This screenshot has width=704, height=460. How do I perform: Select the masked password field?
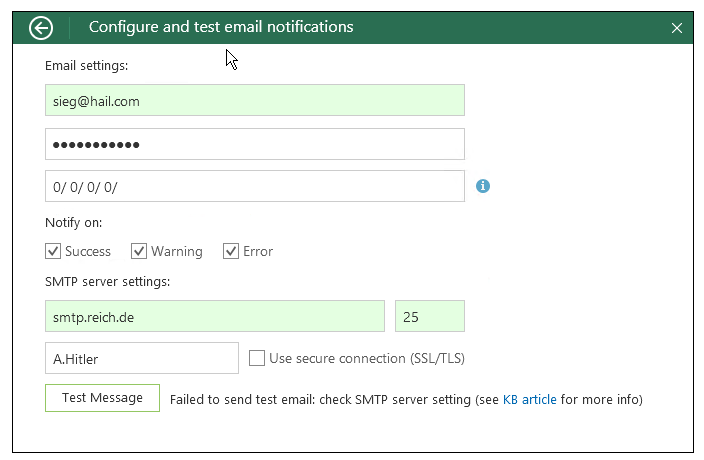(255, 144)
